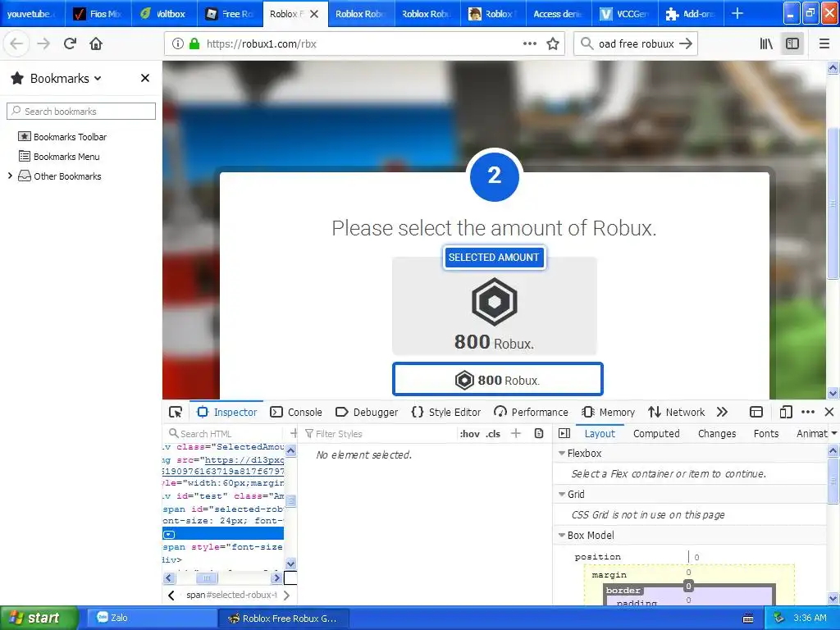Open the Library icon in toolbar
Screen dimensions: 840x630
[766, 43]
